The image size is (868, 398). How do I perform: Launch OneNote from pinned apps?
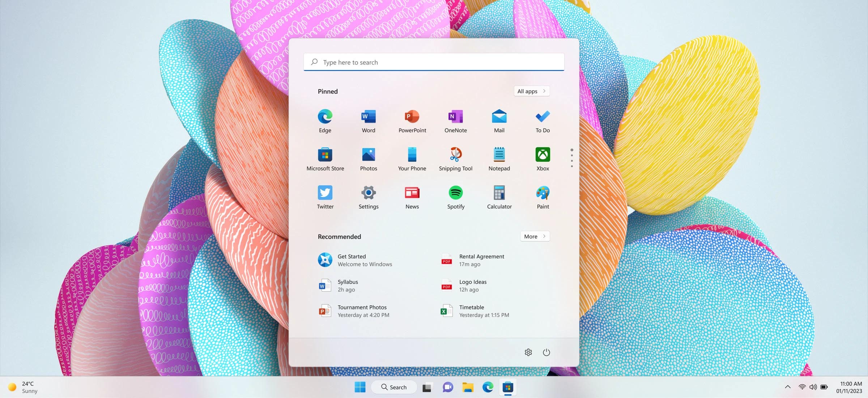click(x=455, y=121)
